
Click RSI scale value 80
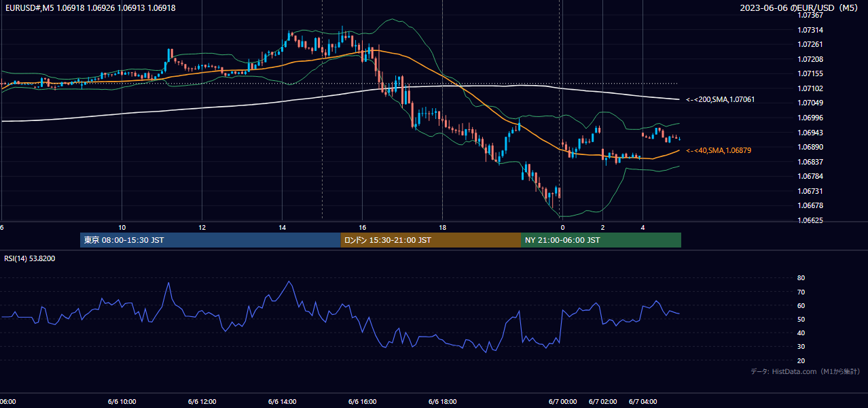click(801, 278)
